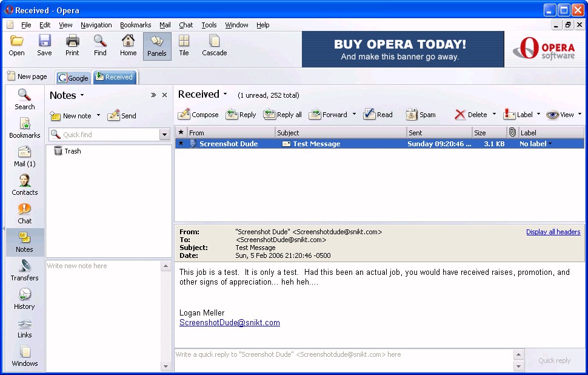Expand the View dropdown in mail toolbar

pos(580,114)
